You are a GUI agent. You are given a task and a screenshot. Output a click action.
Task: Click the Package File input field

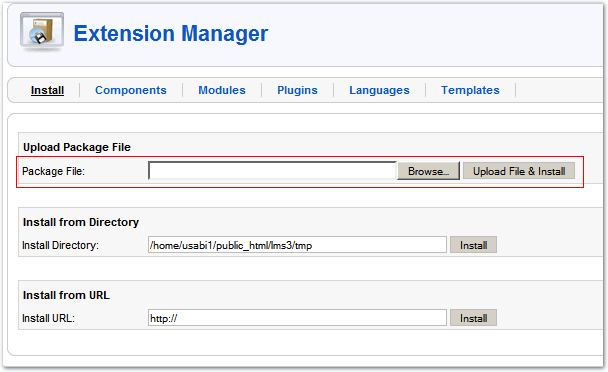[x=272, y=171]
